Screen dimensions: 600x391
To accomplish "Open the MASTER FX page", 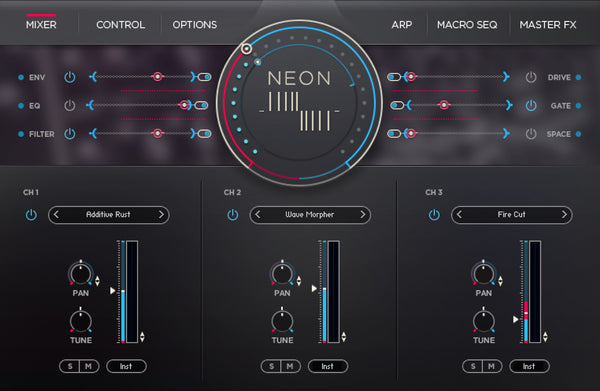I will tap(548, 25).
